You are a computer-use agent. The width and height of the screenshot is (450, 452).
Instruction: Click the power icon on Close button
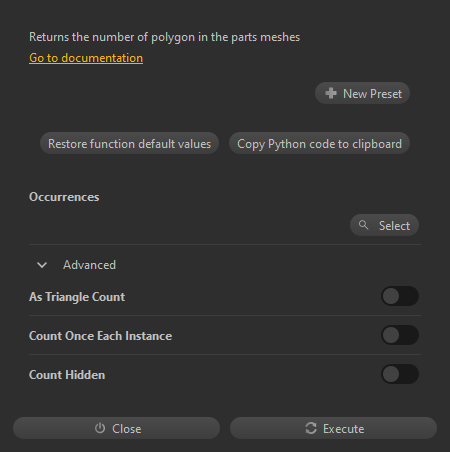[100, 428]
